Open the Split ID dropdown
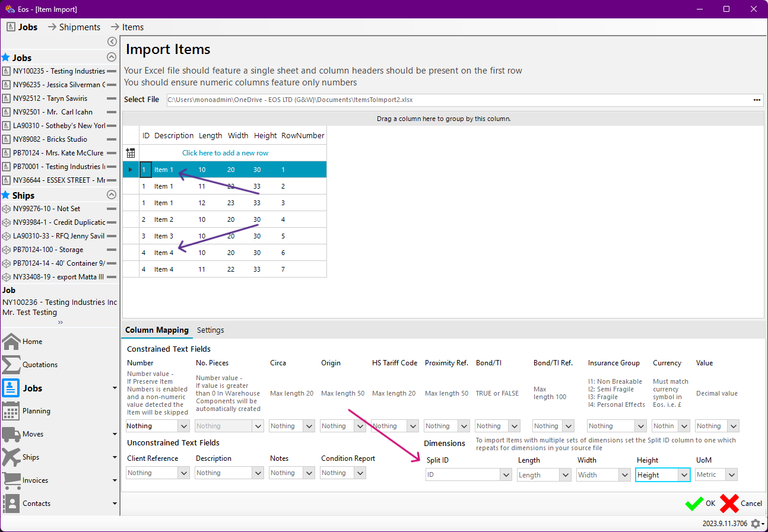Viewport: 768px width, 532px height. coord(506,475)
